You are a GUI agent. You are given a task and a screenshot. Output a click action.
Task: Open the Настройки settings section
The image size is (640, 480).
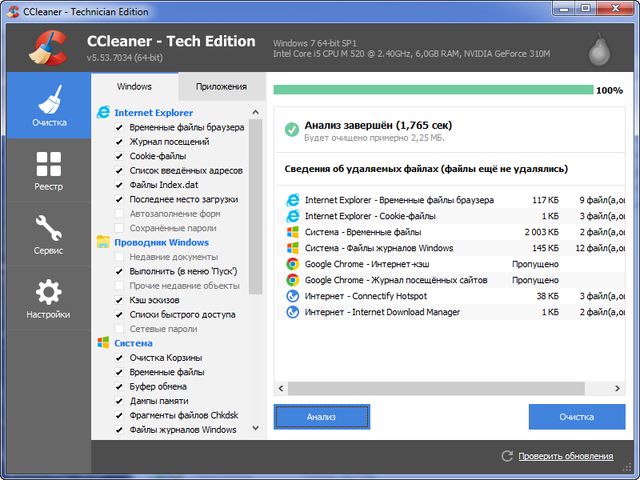48,299
